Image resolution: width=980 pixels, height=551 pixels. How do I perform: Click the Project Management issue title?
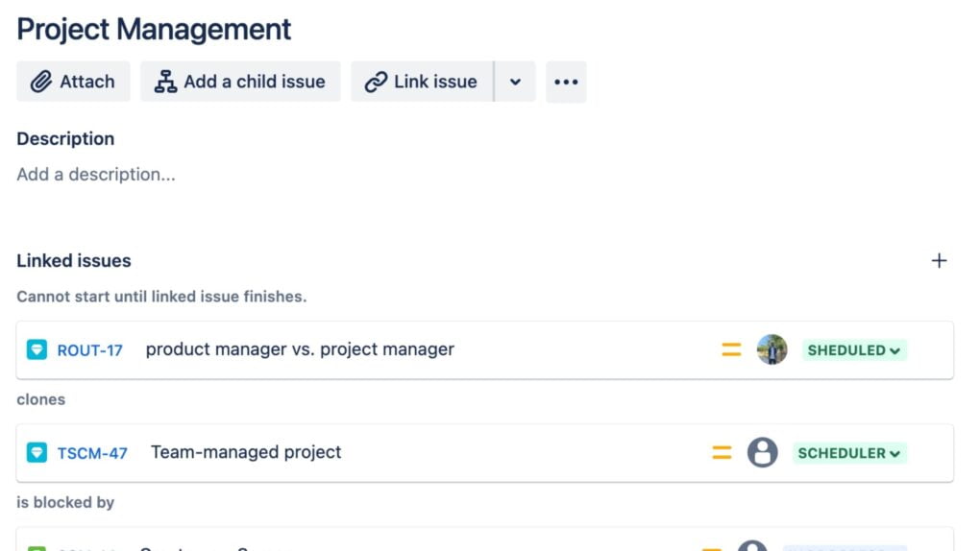point(154,30)
